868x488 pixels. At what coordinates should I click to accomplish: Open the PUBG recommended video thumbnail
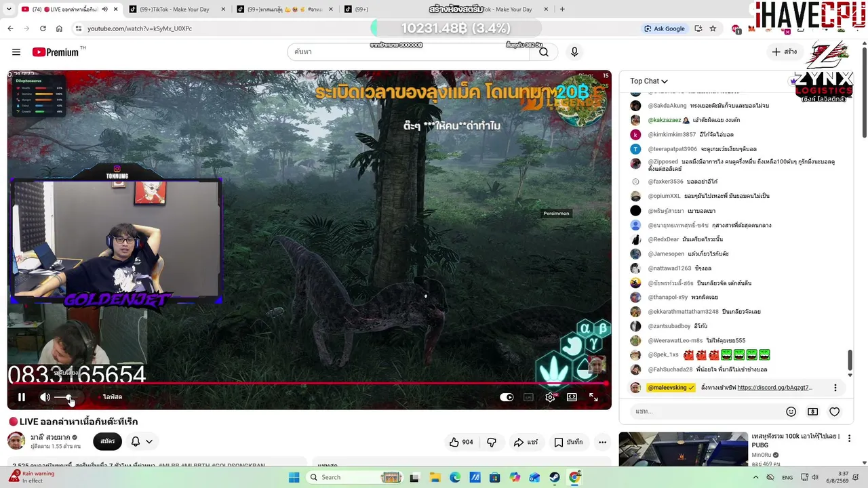click(x=684, y=449)
